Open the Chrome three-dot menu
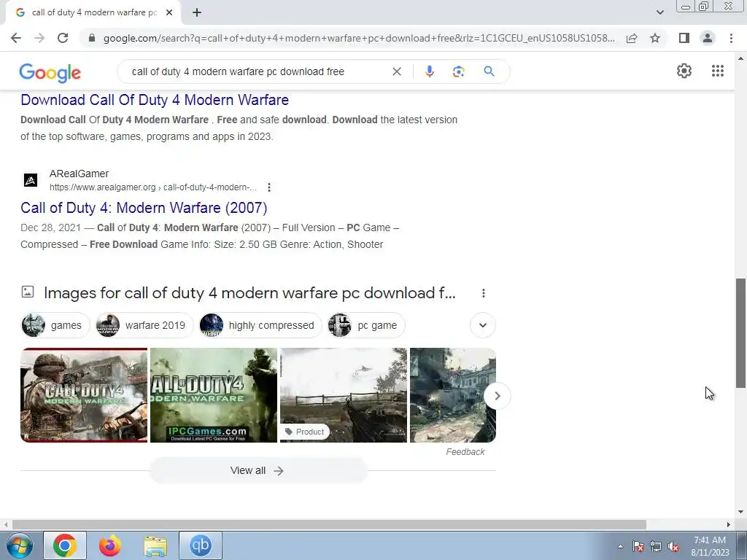 click(731, 38)
